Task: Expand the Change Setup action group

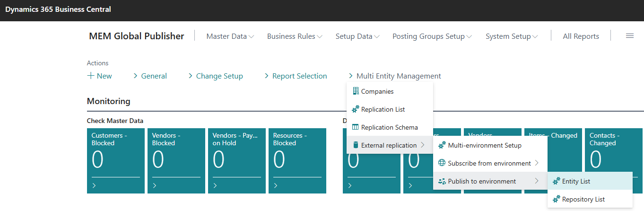Action: pos(216,76)
